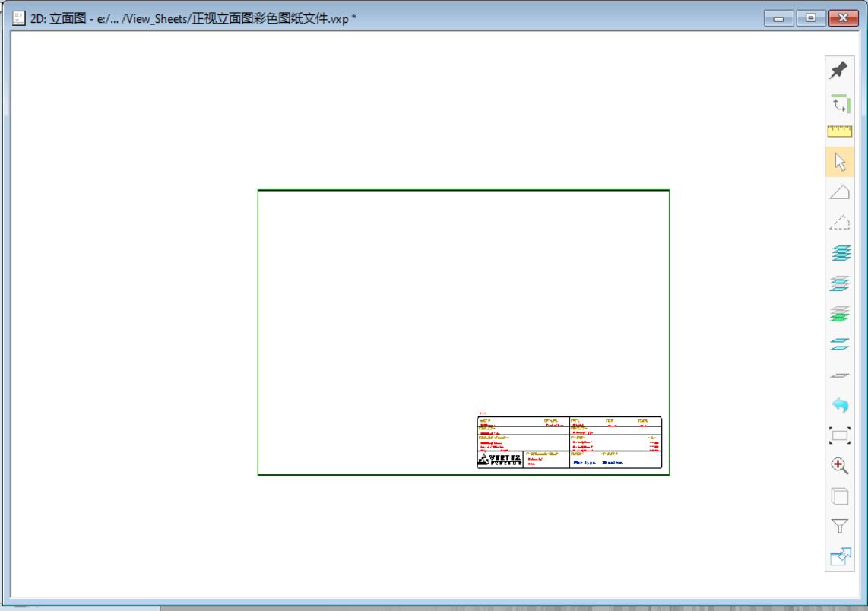Image resolution: width=868 pixels, height=611 pixels.
Task: Select the solid triangle shape tool
Action: [x=839, y=192]
